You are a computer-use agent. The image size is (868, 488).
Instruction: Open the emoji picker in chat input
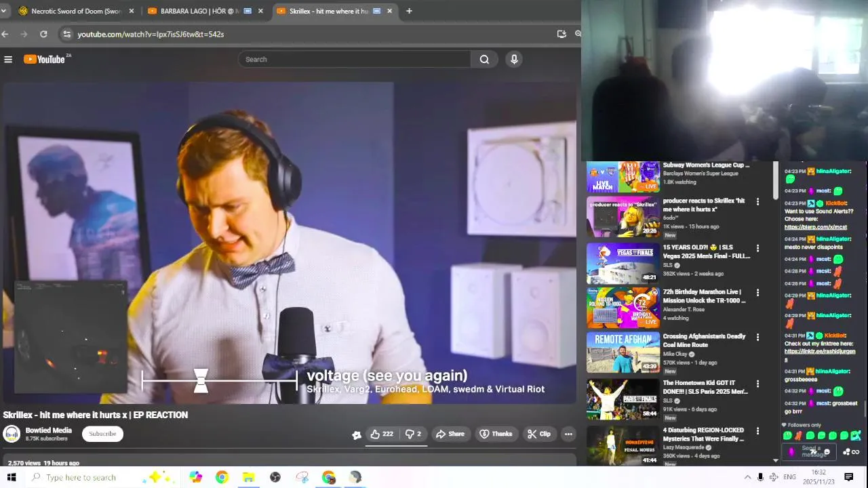pyautogui.click(x=827, y=452)
